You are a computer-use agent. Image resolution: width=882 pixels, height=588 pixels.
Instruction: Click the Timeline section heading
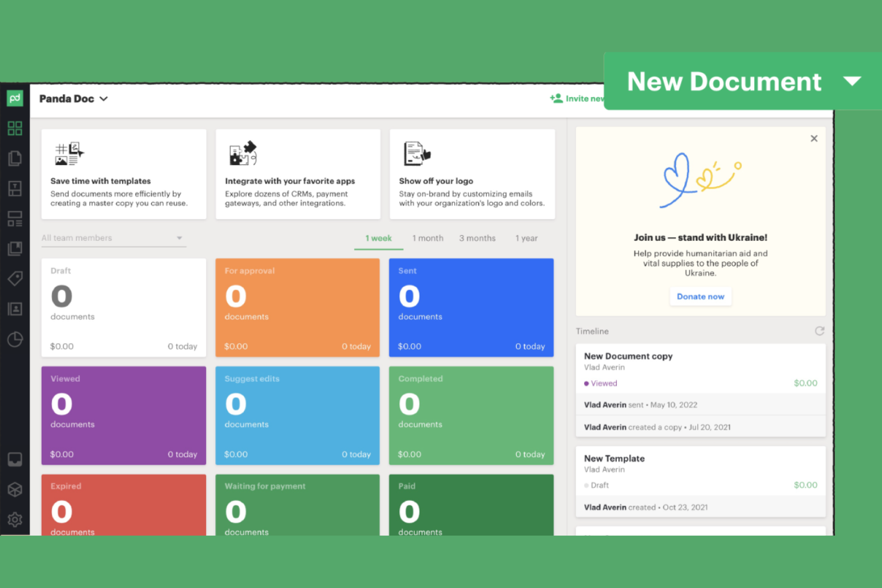click(x=592, y=331)
